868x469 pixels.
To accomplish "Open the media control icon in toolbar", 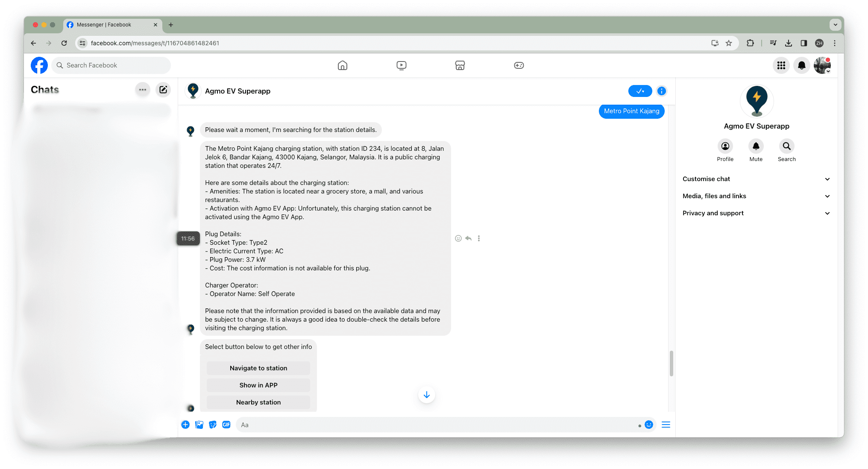I will [773, 43].
